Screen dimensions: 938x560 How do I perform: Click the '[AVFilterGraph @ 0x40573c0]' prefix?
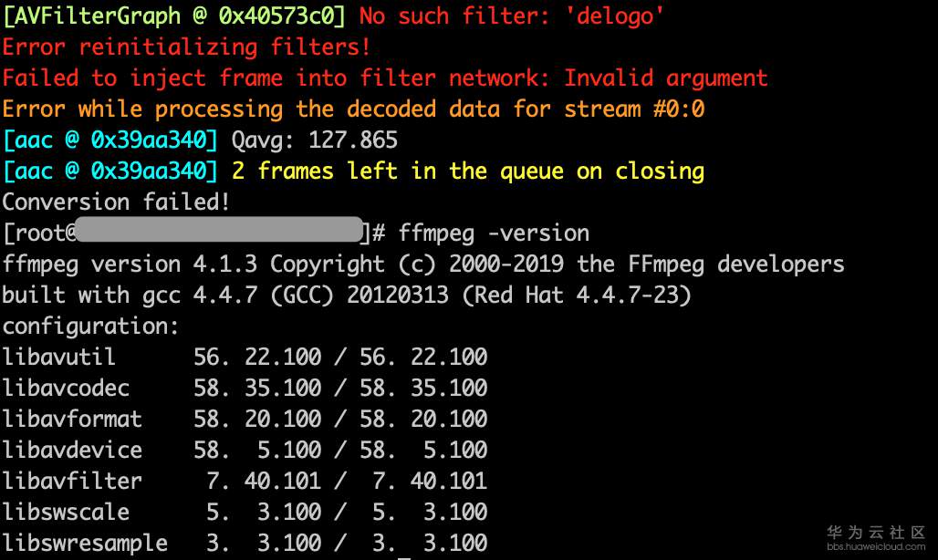[x=173, y=16]
